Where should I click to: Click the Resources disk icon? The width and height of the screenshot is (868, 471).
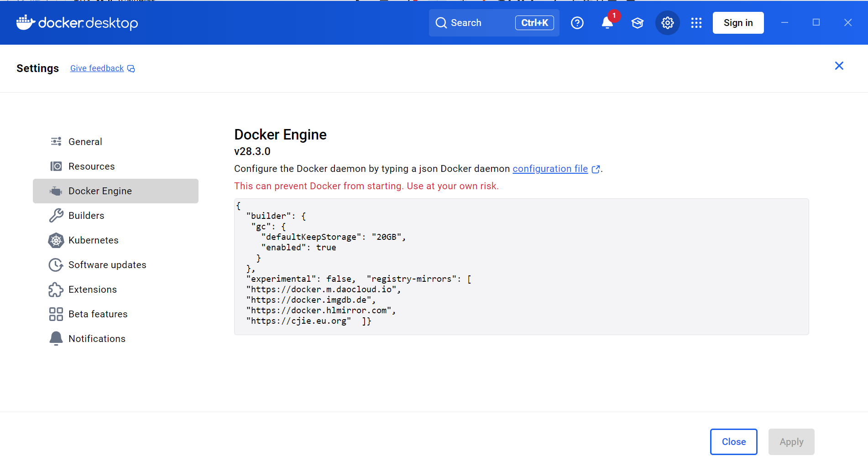coord(56,166)
